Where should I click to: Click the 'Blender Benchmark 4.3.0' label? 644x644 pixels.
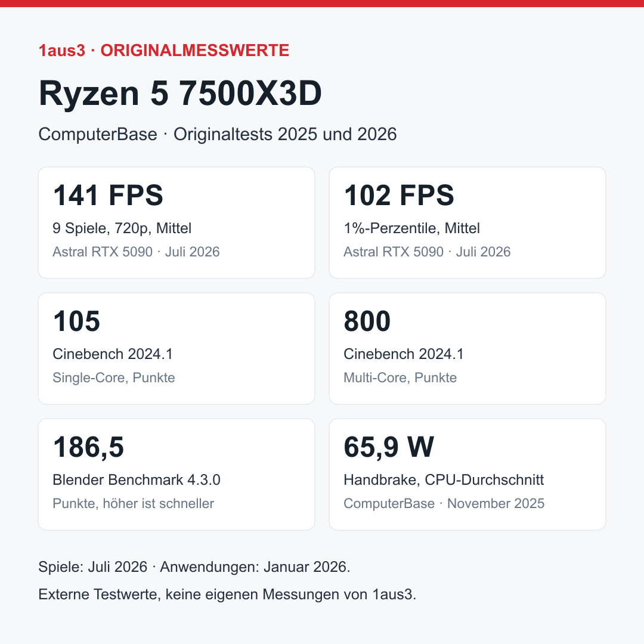point(137,480)
